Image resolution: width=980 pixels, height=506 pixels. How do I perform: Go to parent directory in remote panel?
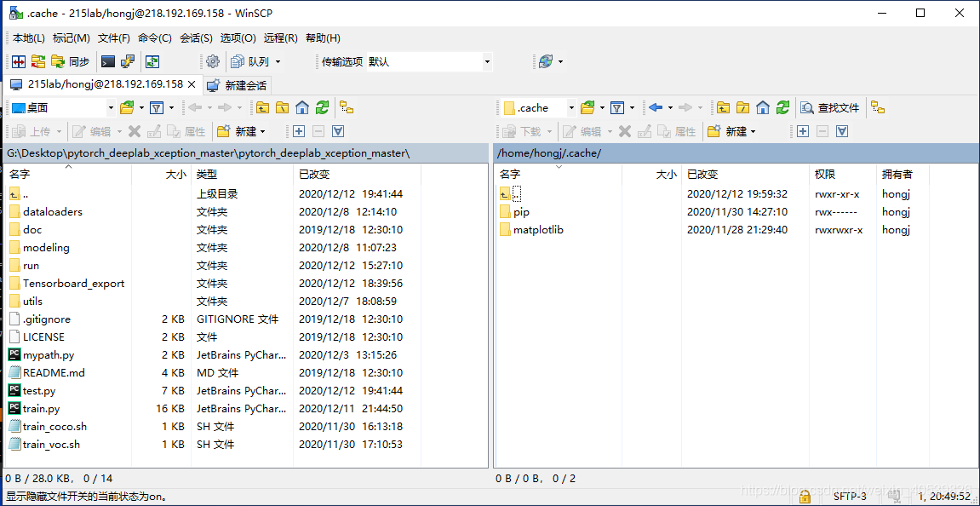click(723, 107)
